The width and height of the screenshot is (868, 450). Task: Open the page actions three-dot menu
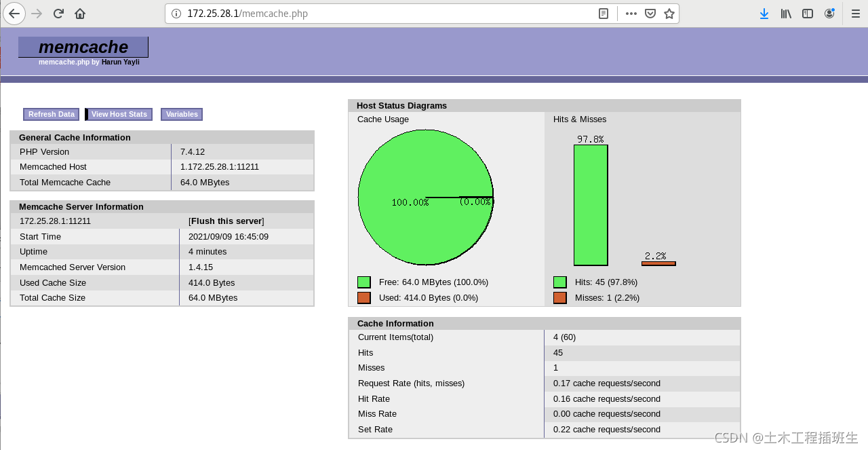click(631, 14)
